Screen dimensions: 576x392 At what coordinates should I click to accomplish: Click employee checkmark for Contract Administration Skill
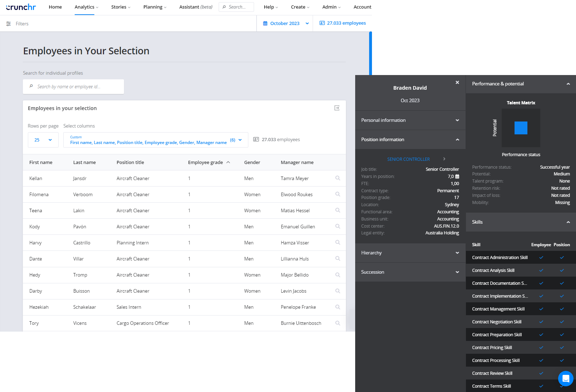pos(541,258)
